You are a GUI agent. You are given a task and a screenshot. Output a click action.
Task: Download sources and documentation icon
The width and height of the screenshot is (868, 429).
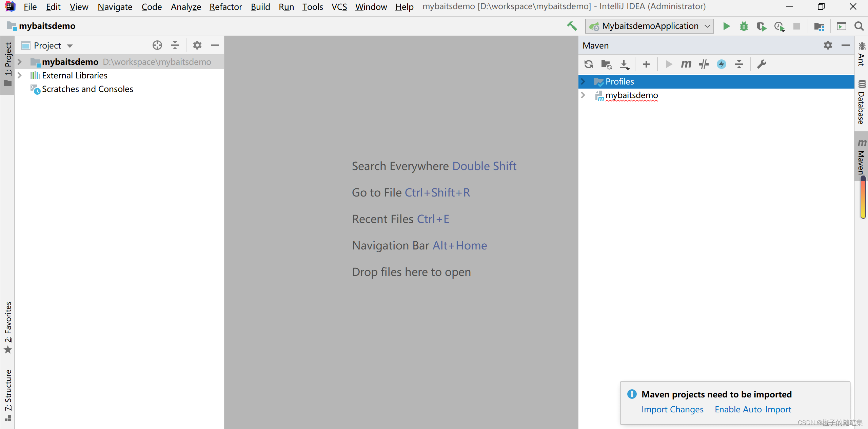click(624, 64)
